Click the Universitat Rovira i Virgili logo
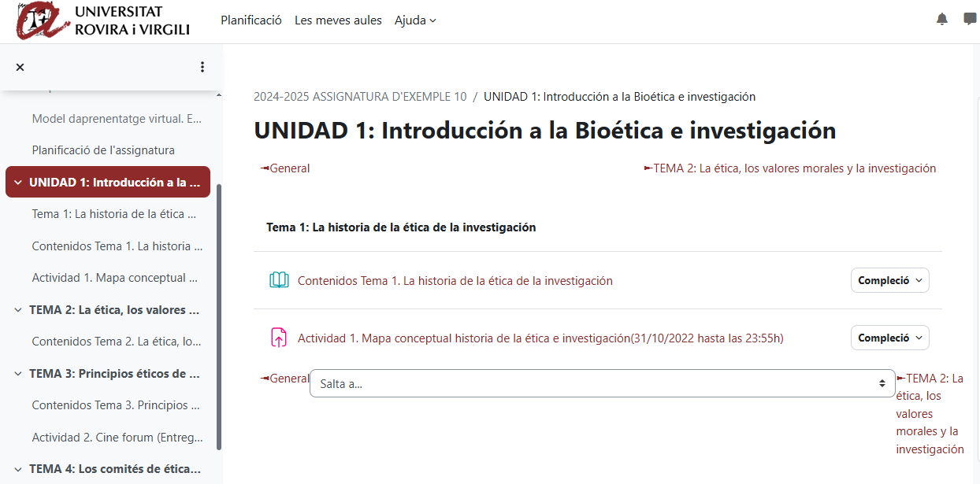This screenshot has width=980, height=484. 104,21
